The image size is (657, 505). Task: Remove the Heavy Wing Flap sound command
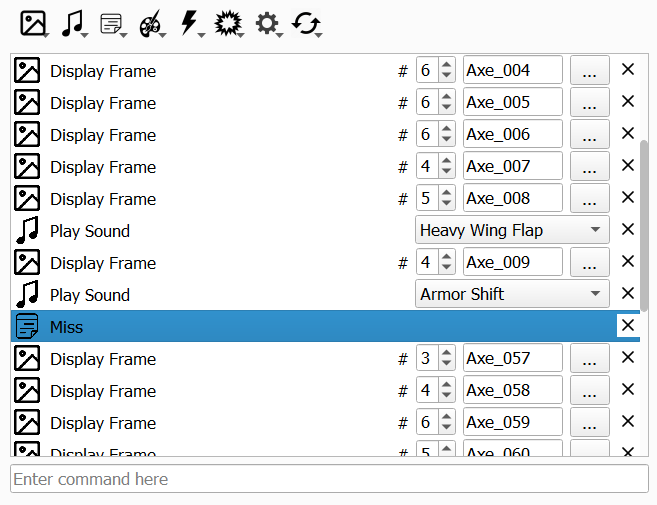[628, 231]
